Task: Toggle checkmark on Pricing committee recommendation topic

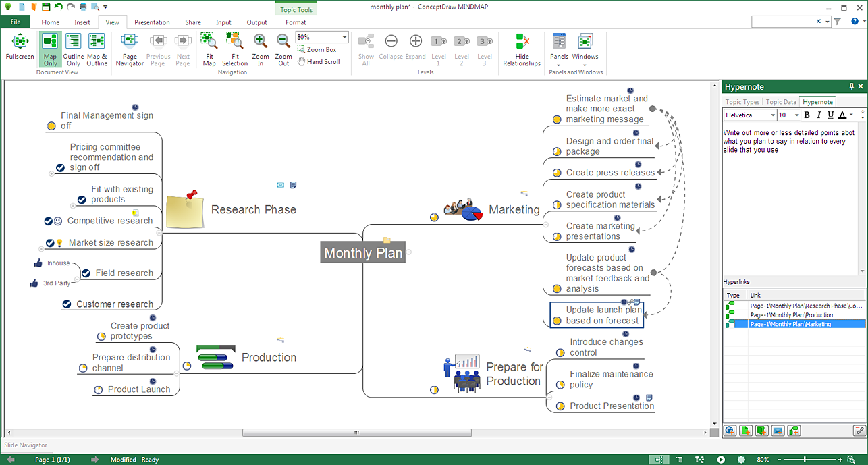Action: click(60, 167)
